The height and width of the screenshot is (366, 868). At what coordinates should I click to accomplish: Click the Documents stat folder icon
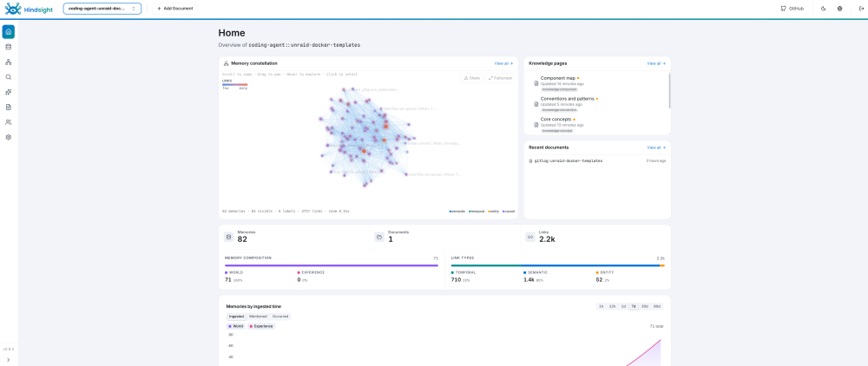point(379,237)
